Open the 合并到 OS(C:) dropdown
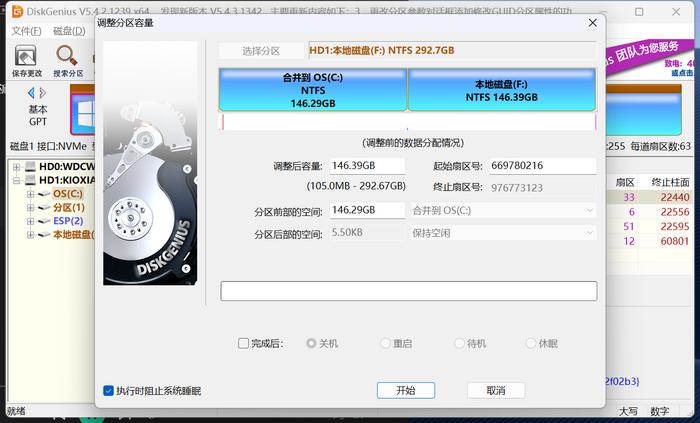 point(503,210)
